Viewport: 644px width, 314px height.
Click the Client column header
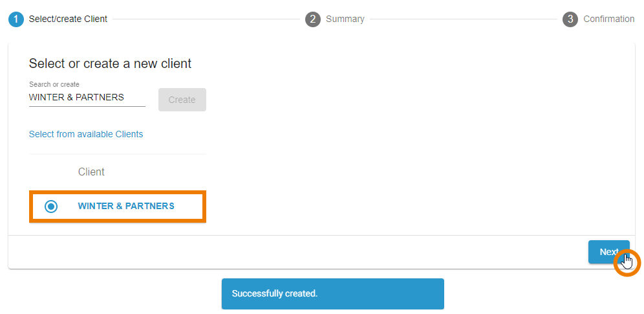(x=91, y=172)
